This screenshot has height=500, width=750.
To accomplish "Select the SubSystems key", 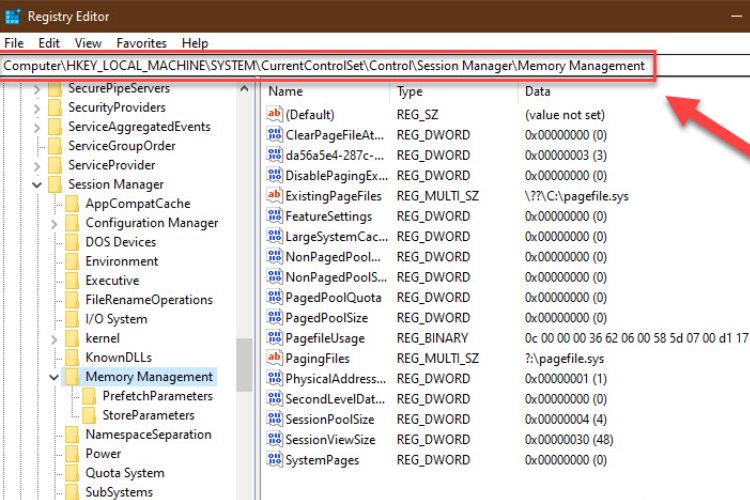I will coord(119,492).
